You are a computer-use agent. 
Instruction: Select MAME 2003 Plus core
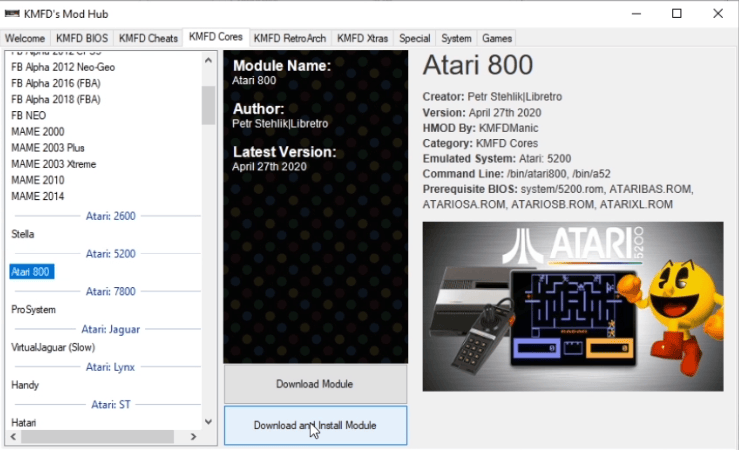tap(48, 148)
